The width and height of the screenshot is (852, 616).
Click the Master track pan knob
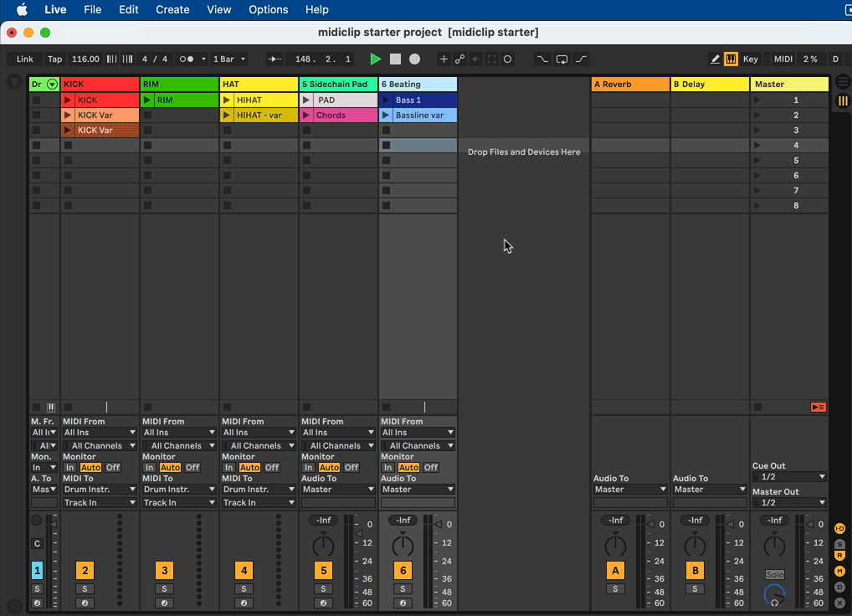(775, 546)
